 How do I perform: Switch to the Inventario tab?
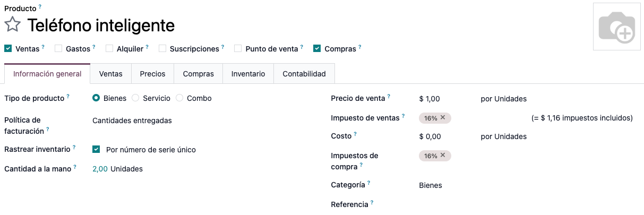tap(248, 74)
